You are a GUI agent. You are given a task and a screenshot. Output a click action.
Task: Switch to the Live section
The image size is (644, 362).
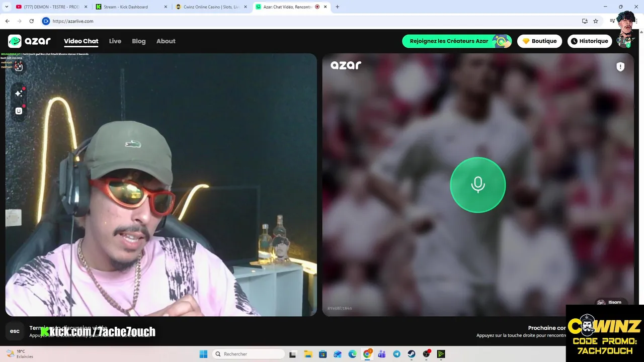click(x=115, y=41)
